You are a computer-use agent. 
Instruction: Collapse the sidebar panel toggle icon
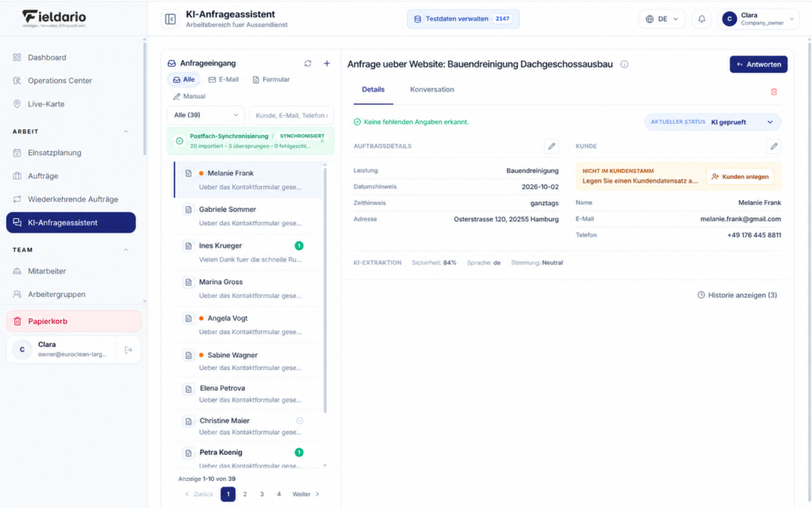[170, 19]
